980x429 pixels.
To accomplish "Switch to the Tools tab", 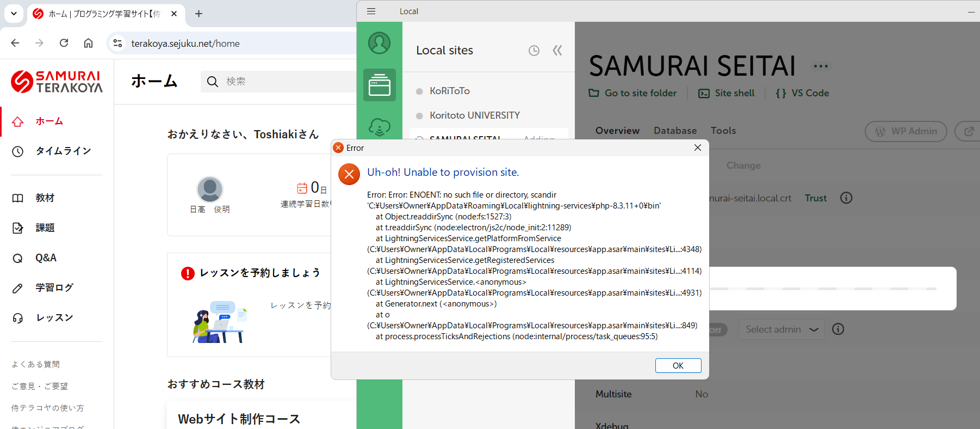I will point(723,131).
